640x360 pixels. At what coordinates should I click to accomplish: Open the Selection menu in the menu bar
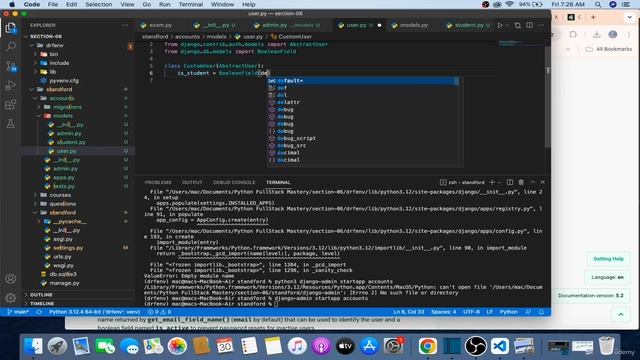pyautogui.click(x=98, y=4)
